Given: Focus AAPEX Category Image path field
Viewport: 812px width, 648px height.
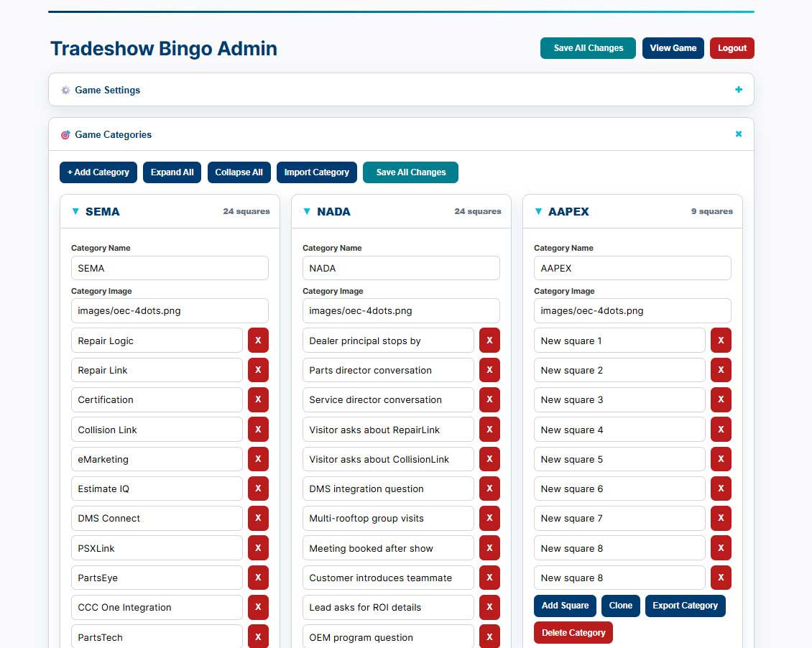Looking at the screenshot, I should (x=632, y=310).
